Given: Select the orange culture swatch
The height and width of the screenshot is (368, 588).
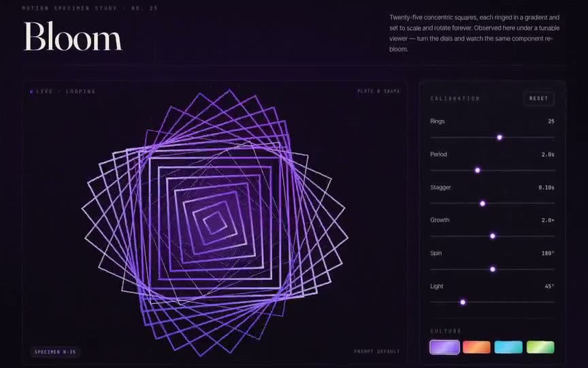Looking at the screenshot, I should pos(476,347).
